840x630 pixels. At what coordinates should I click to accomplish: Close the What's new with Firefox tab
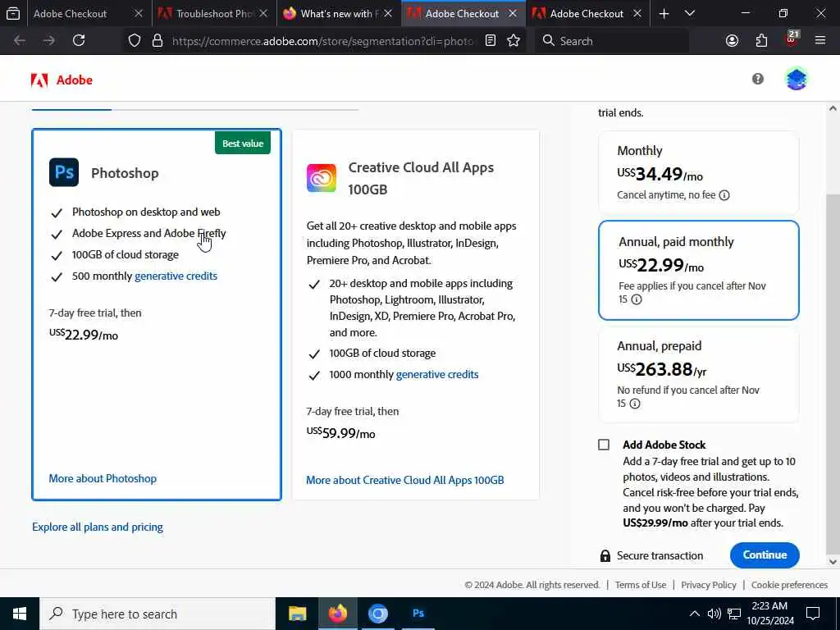388,13
